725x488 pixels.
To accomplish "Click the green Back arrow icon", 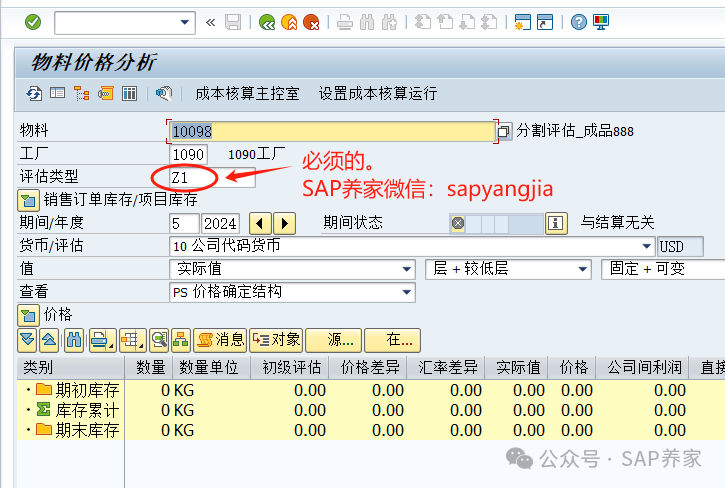I will tap(266, 22).
